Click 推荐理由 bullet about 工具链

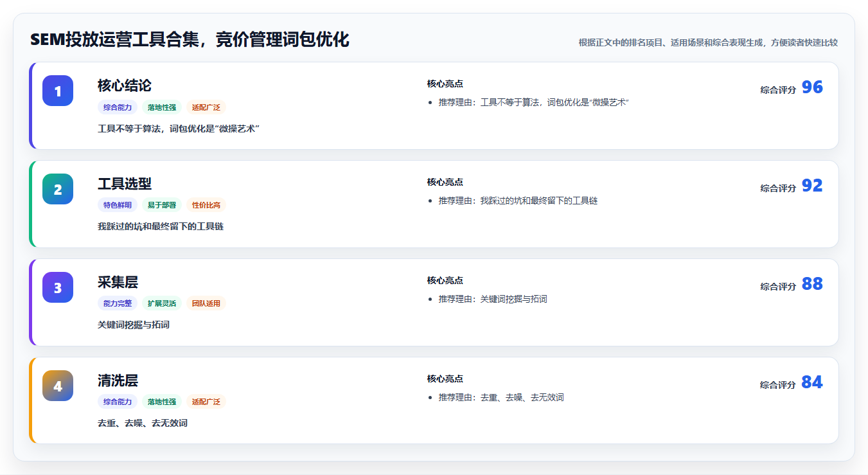point(518,201)
